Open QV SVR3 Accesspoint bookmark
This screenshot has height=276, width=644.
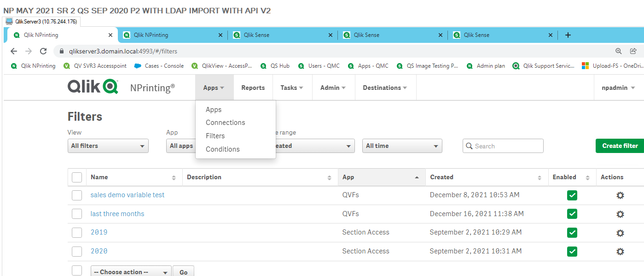[x=95, y=66]
